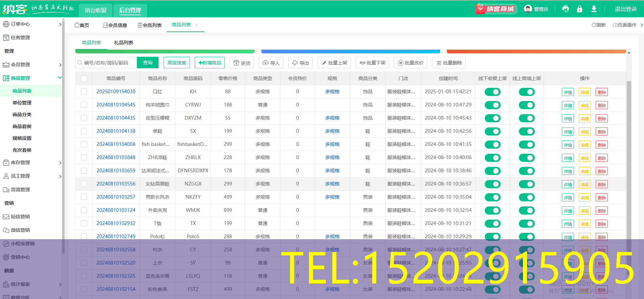
Task: Click the 员工管理 person icon
Action: click(6, 176)
